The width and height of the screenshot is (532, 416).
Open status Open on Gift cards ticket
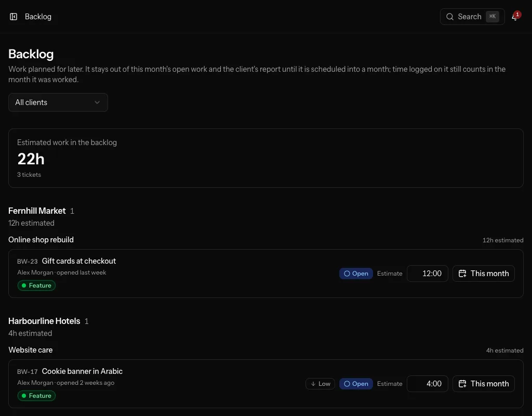(x=356, y=274)
